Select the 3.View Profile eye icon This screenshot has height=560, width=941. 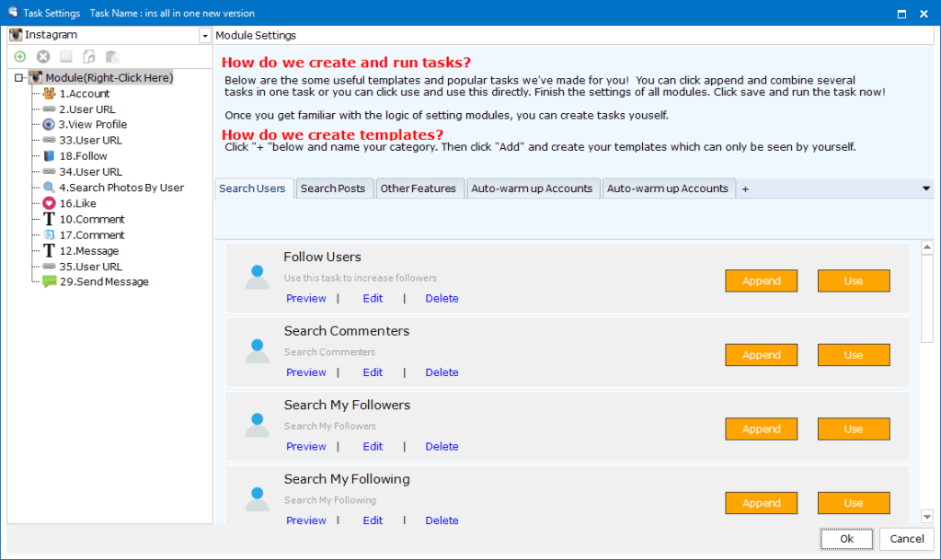(49, 124)
